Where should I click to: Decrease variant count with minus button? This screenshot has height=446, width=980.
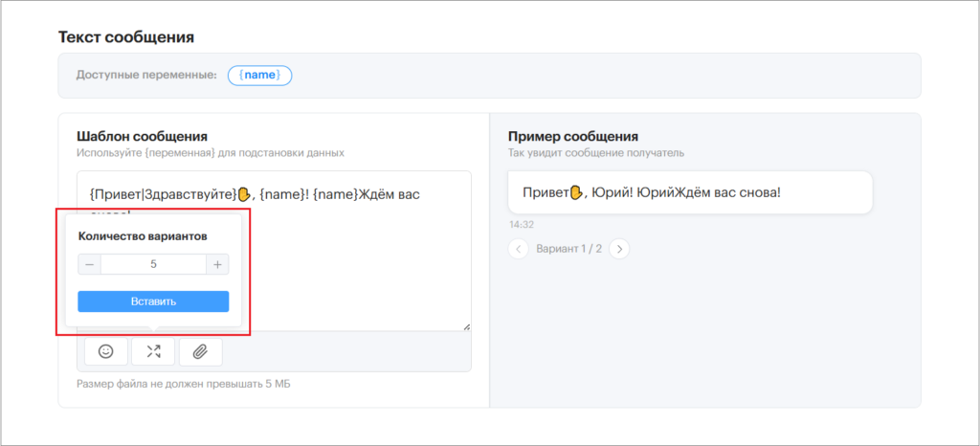[89, 264]
